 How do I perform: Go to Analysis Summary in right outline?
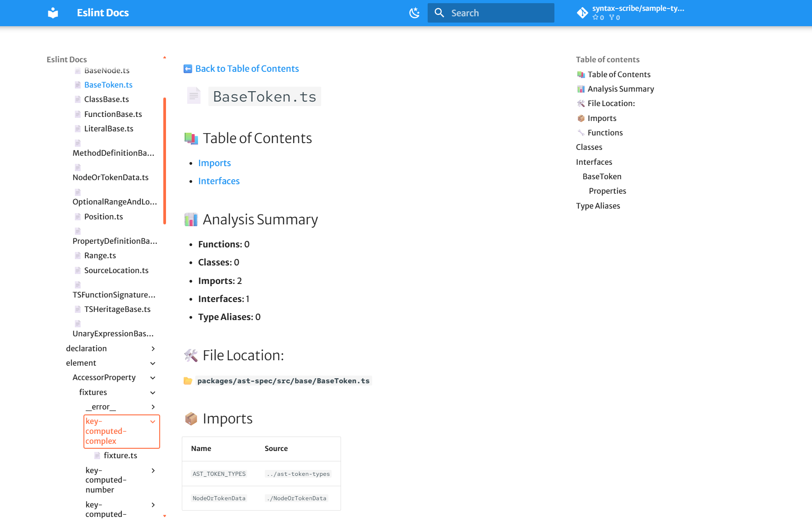point(621,89)
